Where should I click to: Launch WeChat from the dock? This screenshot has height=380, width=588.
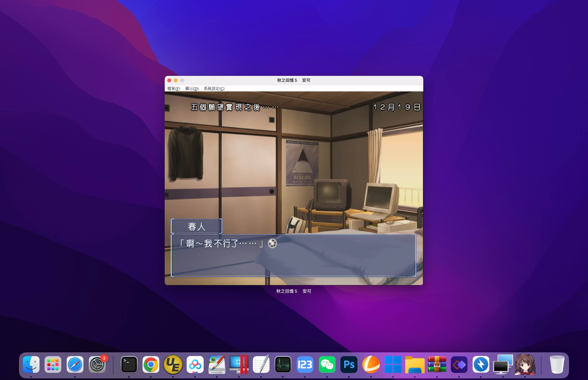[327, 364]
